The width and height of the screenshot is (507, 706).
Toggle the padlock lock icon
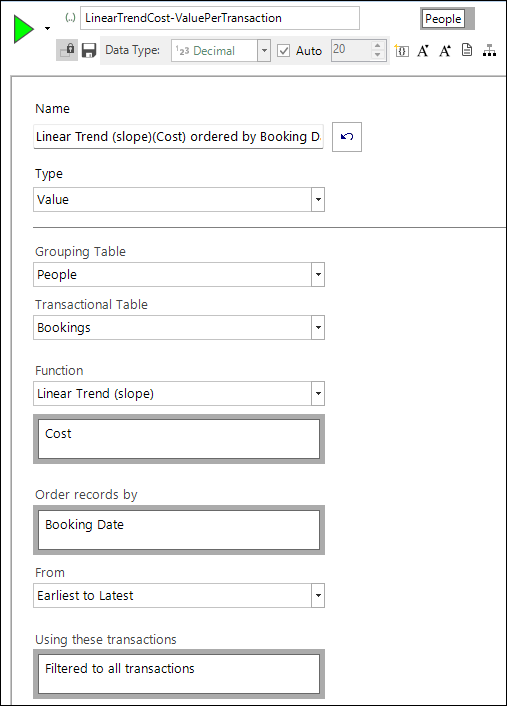point(67,50)
